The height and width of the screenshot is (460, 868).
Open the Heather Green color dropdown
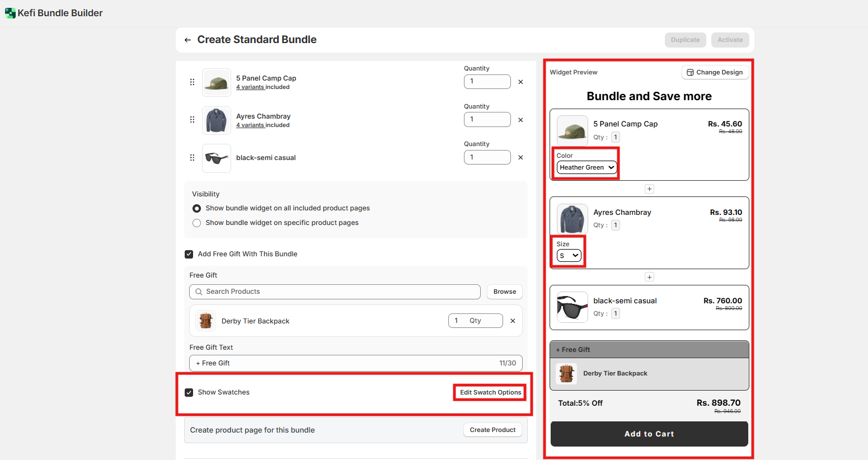[x=587, y=167]
